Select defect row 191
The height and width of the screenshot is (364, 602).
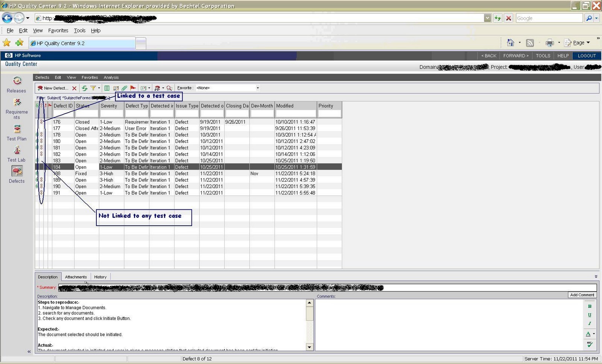click(x=189, y=193)
